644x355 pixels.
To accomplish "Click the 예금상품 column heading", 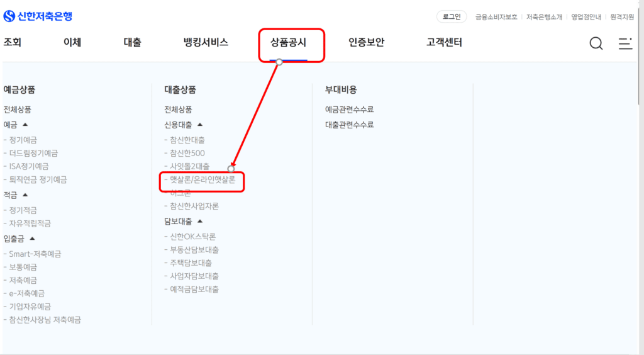I will coord(19,89).
